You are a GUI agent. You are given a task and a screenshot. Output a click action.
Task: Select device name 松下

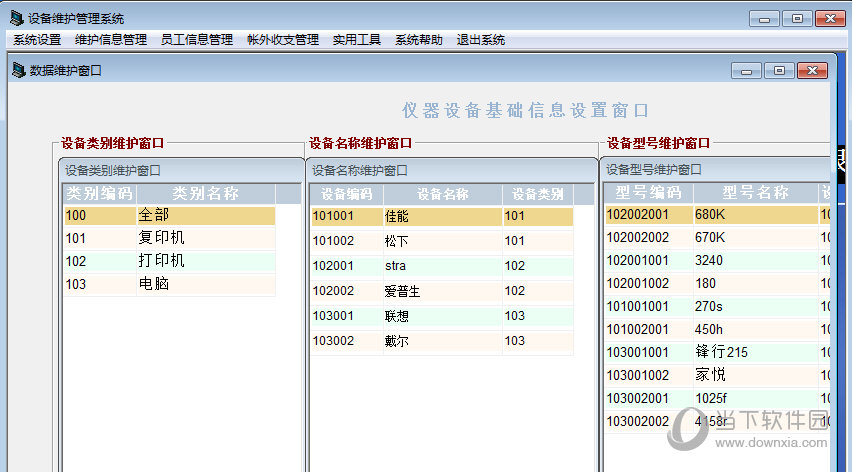(442, 241)
